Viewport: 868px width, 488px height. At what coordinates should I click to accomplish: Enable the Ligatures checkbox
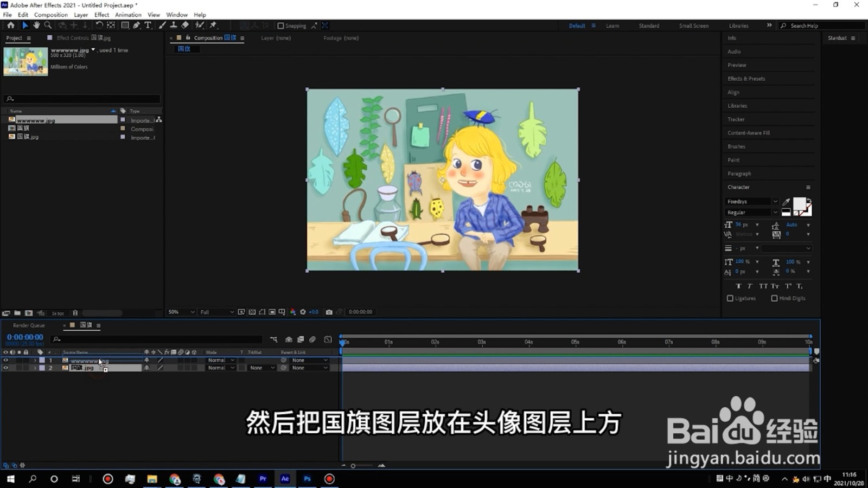pos(730,298)
